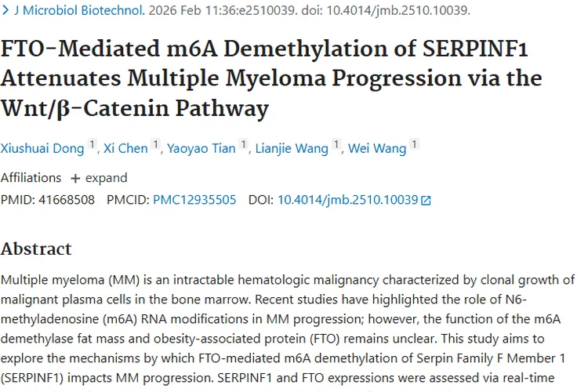The height and width of the screenshot is (392, 588).
Task: Open author Lianjie Wang's link
Action: pos(292,148)
